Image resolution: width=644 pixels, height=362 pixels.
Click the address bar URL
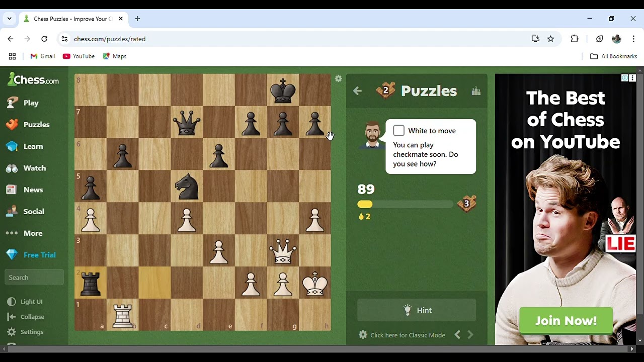pos(110,39)
